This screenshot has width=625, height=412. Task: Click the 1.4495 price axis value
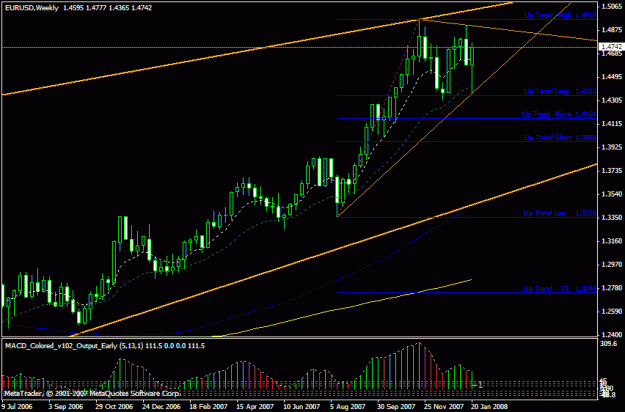(x=612, y=77)
